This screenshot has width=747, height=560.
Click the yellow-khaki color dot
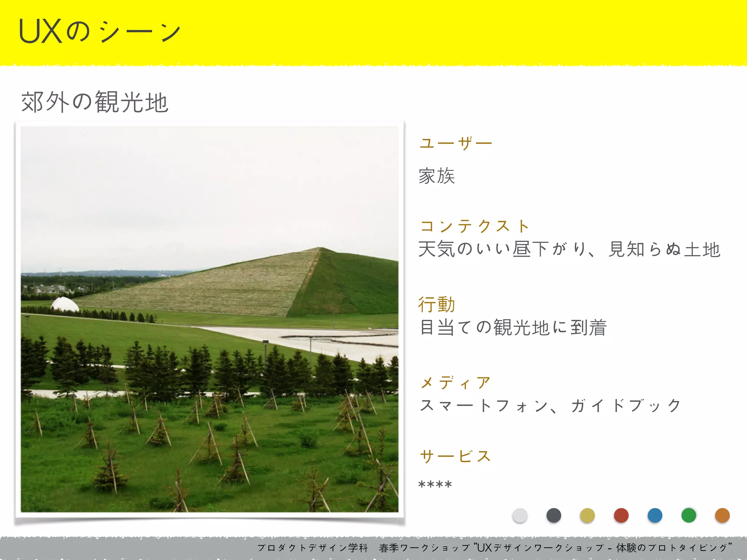587,516
